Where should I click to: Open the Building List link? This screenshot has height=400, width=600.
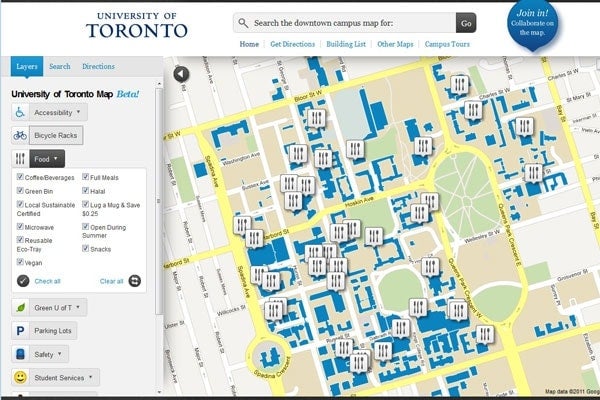pos(347,45)
